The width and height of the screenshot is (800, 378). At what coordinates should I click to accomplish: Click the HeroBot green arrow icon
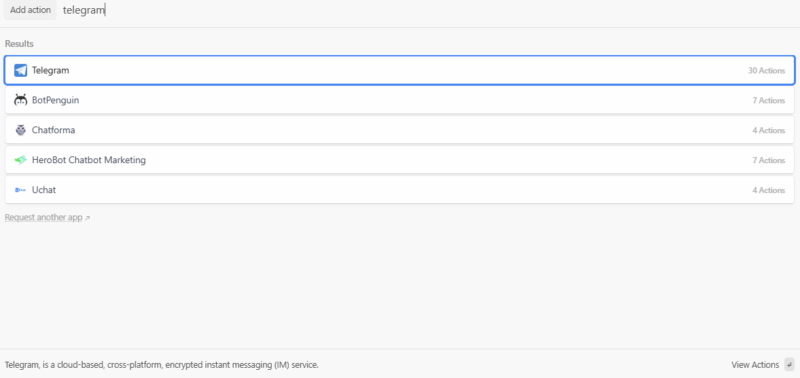coord(20,160)
